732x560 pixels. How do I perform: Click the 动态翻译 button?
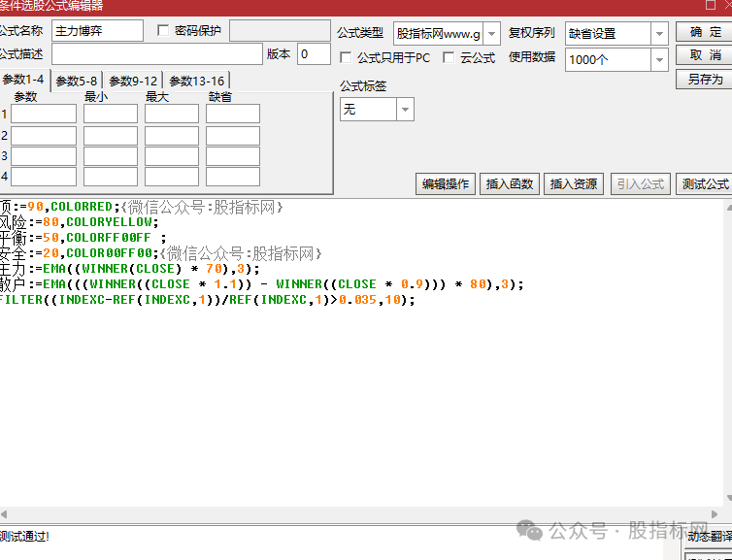coord(710,537)
